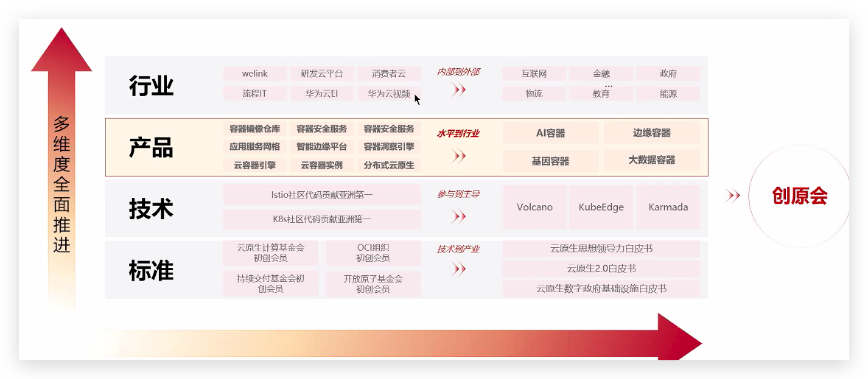Viewport: 868px width, 379px height.
Task: Click the Volcano project box
Action: pos(534,207)
